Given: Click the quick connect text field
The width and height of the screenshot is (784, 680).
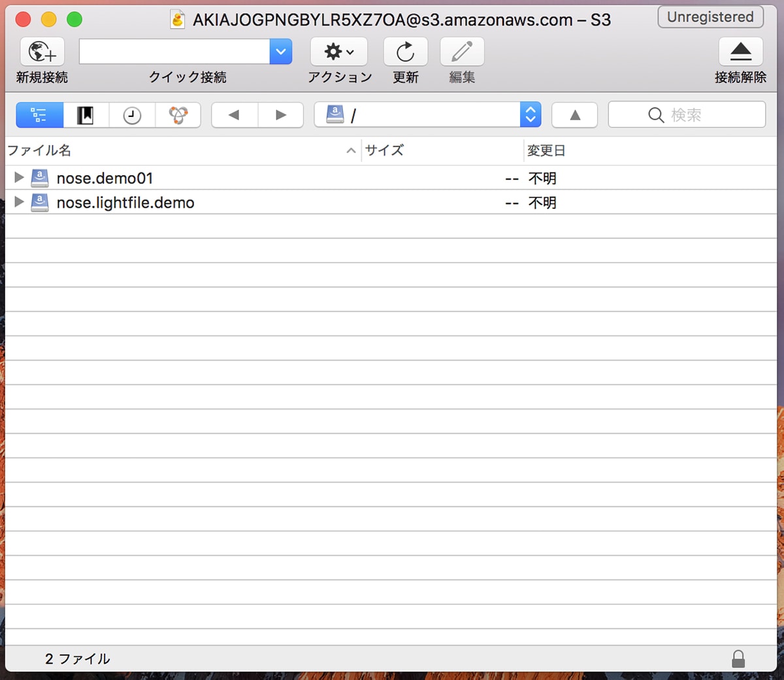Looking at the screenshot, I should (174, 52).
